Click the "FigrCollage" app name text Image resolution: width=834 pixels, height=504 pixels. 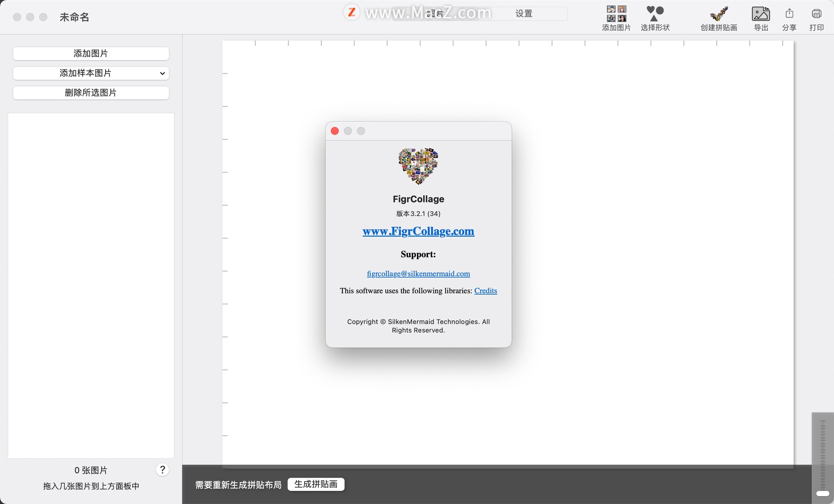click(418, 199)
